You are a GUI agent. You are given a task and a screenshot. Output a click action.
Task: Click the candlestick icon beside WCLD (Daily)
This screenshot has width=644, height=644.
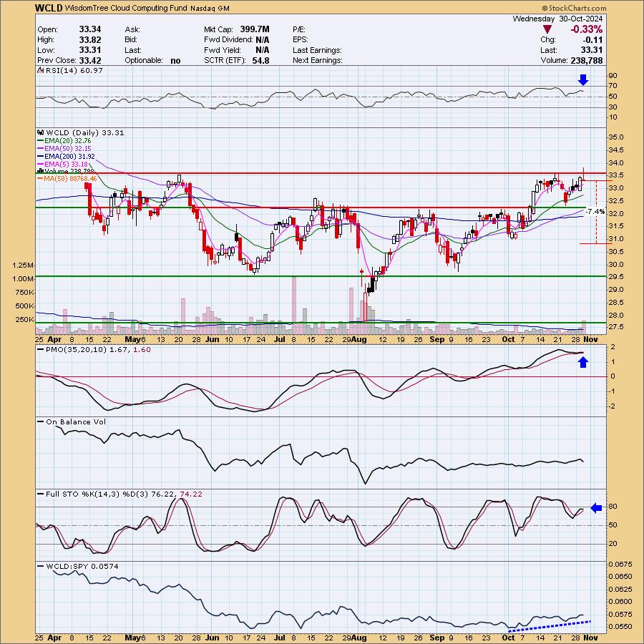(40, 132)
